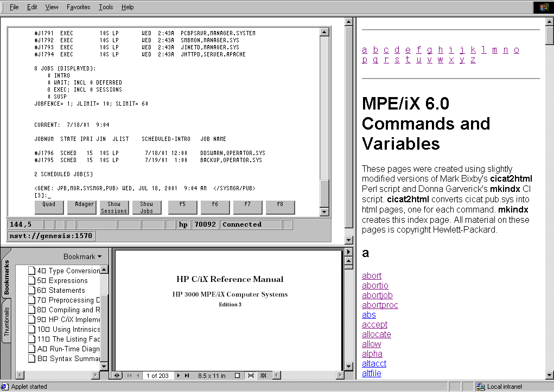Click the terminal scrollbar down arrow

tap(324, 211)
